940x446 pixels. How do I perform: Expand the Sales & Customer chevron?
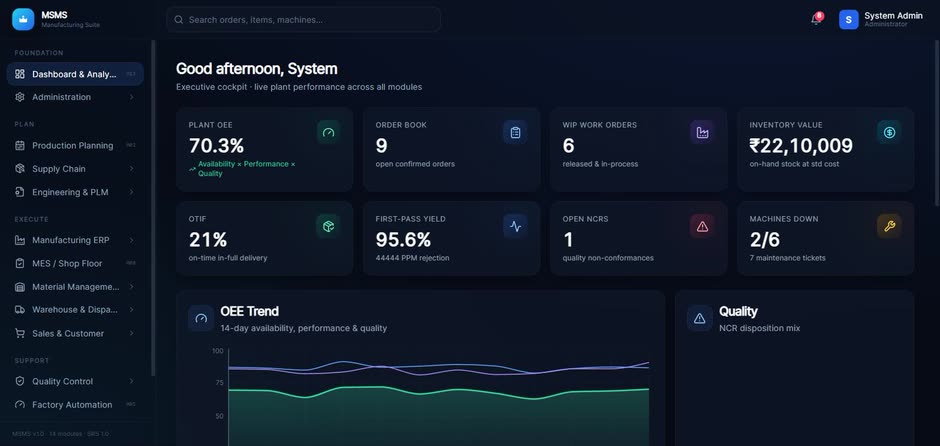131,333
